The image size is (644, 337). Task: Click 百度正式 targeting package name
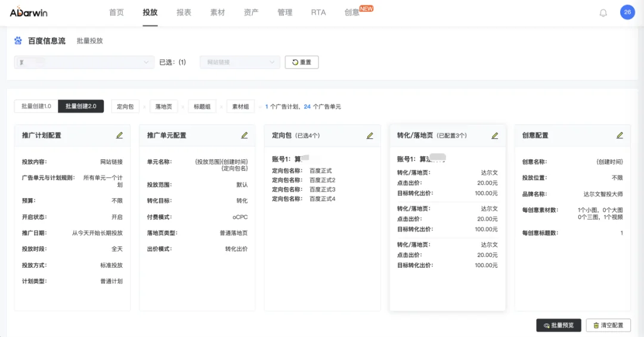click(320, 171)
